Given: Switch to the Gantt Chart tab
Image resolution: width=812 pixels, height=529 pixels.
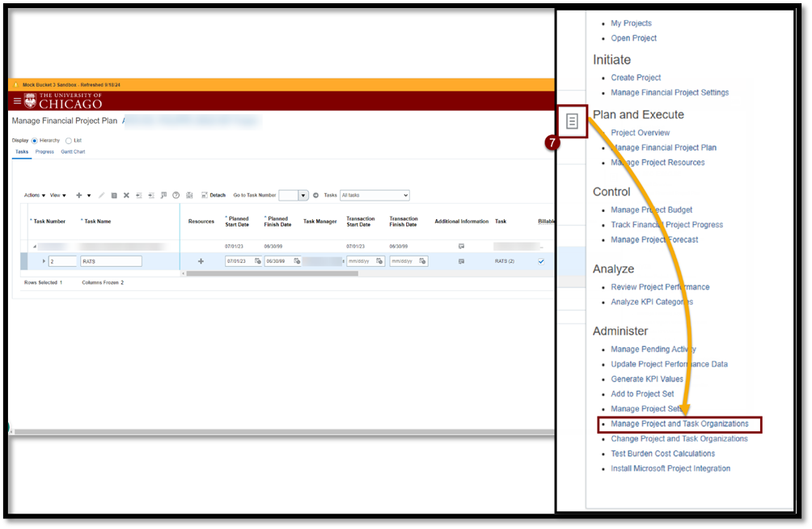Looking at the screenshot, I should (73, 151).
